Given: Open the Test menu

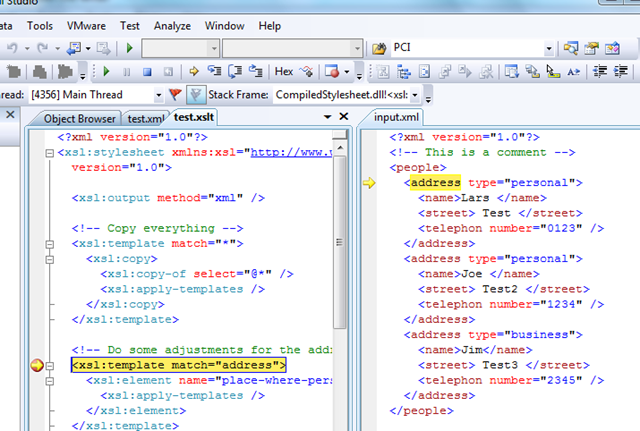Looking at the screenshot, I should [x=129, y=26].
